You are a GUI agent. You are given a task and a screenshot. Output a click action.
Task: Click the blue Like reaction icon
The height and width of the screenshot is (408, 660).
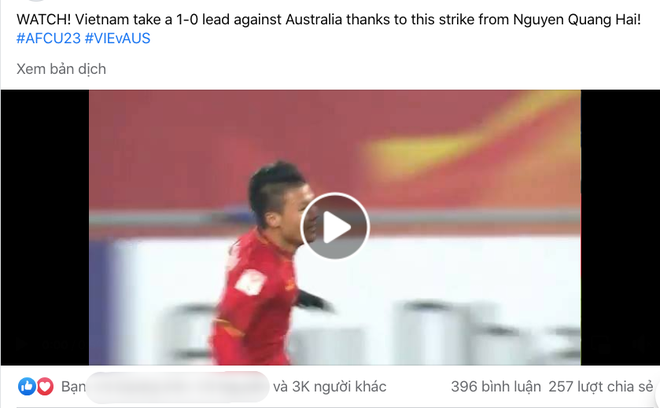click(x=27, y=386)
